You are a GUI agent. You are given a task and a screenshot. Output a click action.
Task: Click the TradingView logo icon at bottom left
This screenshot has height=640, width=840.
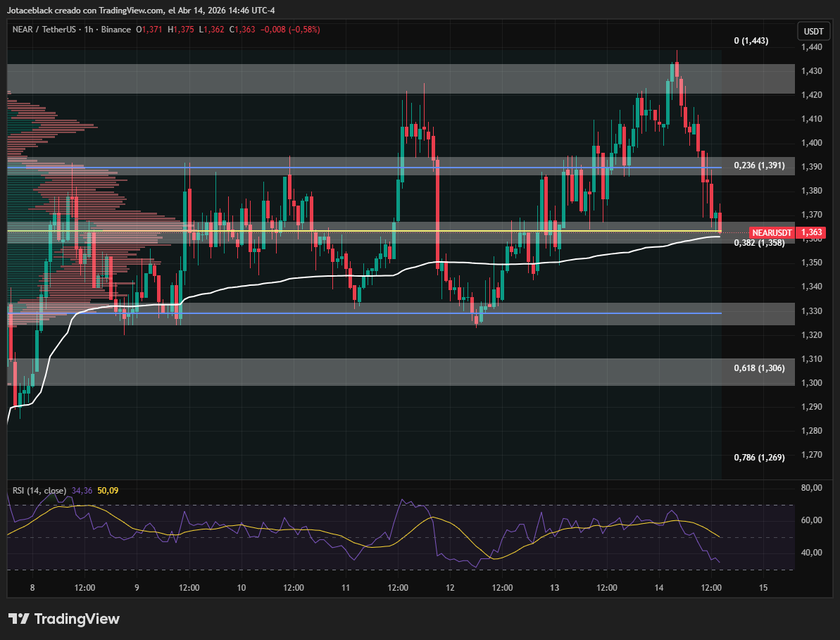tap(19, 619)
